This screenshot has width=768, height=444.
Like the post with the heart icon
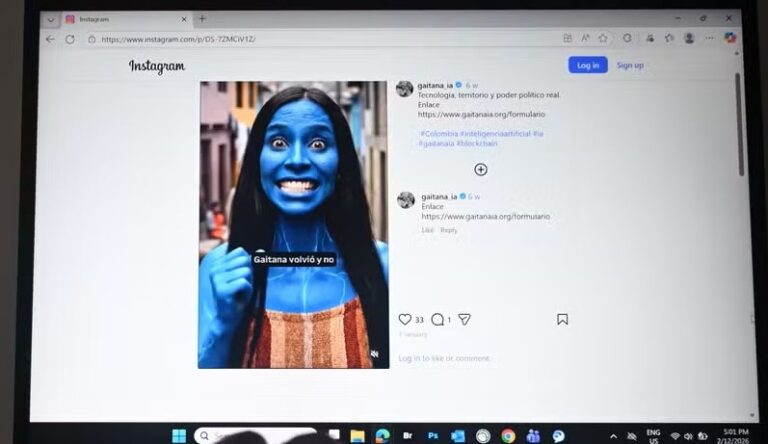[x=405, y=319]
